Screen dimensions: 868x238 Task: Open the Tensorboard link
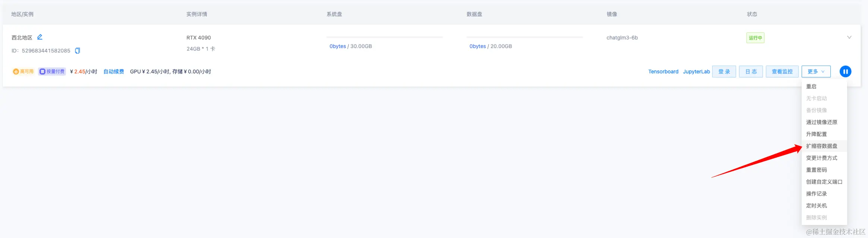663,72
